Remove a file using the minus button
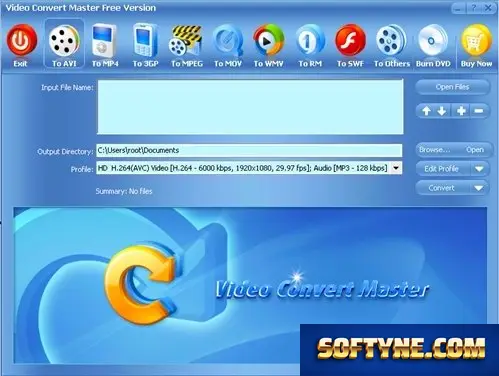Viewport: 499px width, 376px height. 479,111
